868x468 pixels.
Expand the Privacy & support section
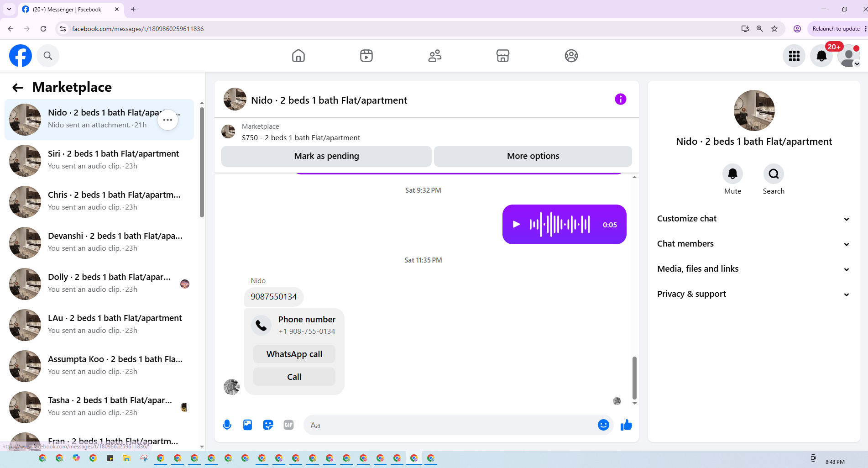point(754,294)
